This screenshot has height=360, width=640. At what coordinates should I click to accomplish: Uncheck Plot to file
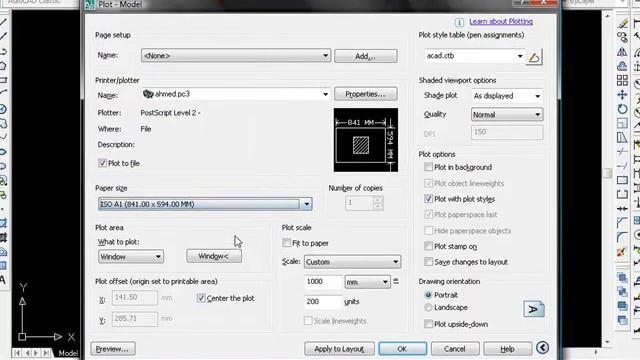click(x=102, y=163)
